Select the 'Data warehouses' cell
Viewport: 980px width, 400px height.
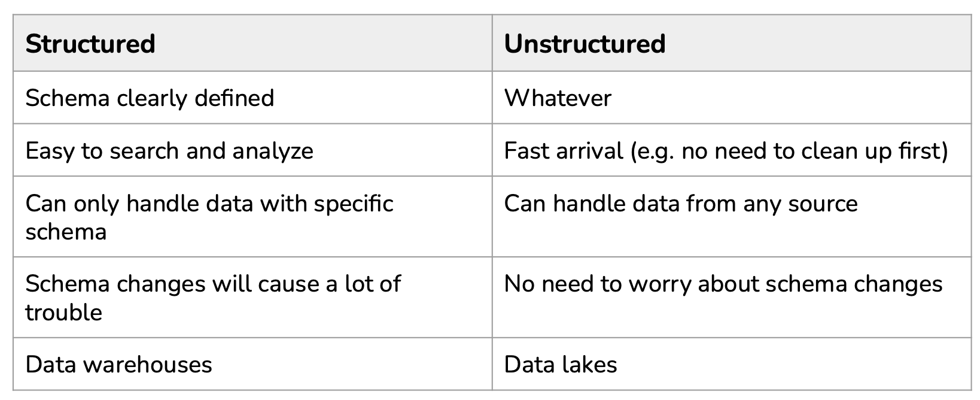252,364
